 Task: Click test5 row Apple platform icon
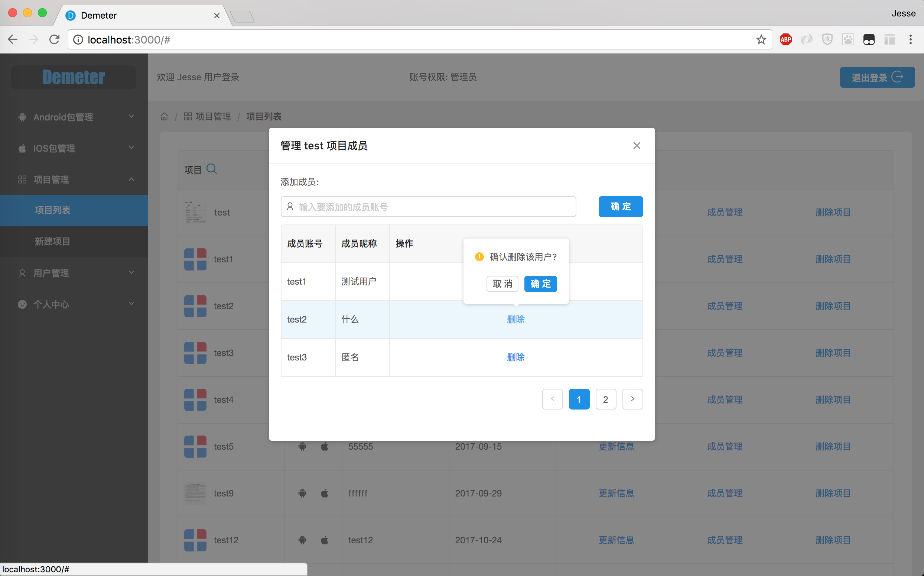point(324,446)
